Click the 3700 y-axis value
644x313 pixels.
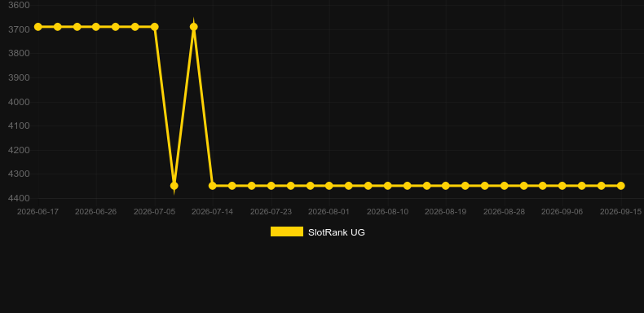coord(19,29)
